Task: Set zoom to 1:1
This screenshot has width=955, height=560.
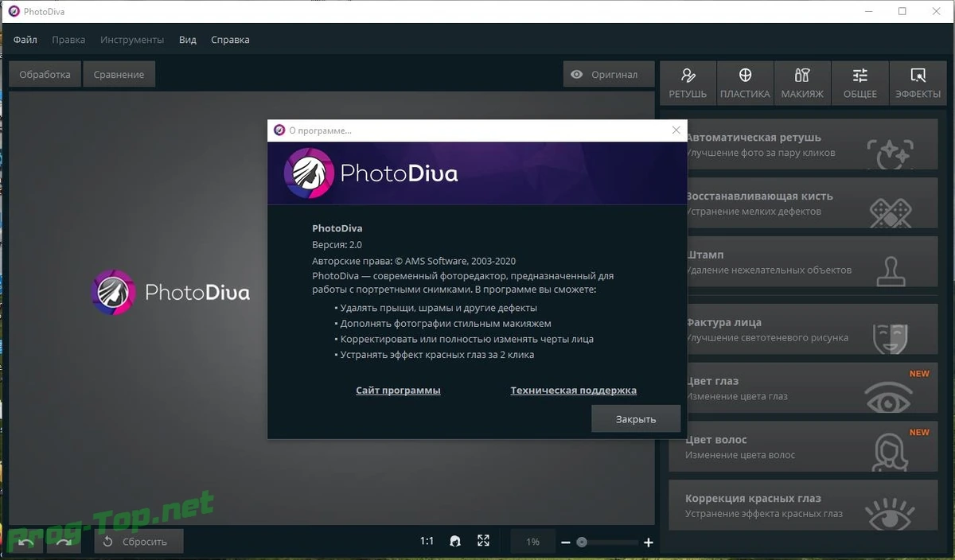Action: coord(427,542)
